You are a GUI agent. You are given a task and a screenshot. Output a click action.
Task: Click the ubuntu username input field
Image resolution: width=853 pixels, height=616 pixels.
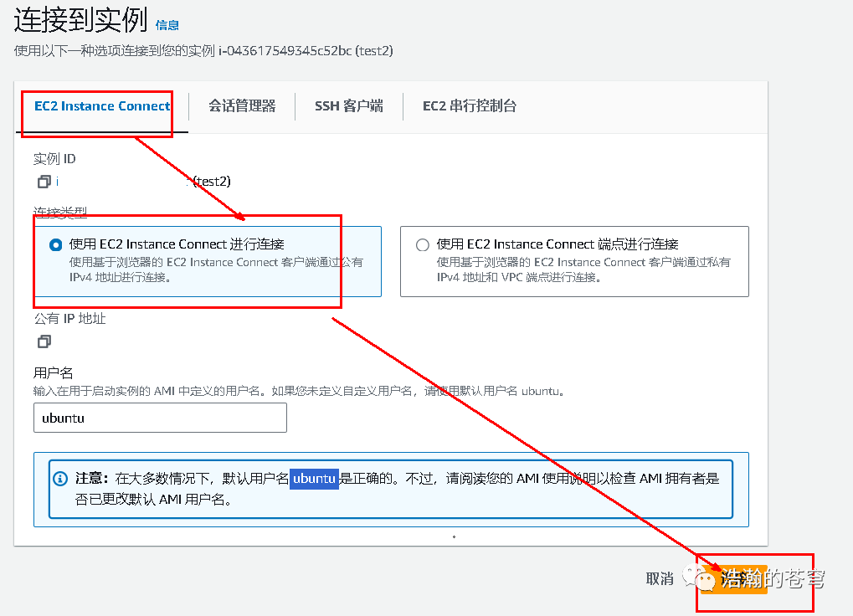click(160, 418)
